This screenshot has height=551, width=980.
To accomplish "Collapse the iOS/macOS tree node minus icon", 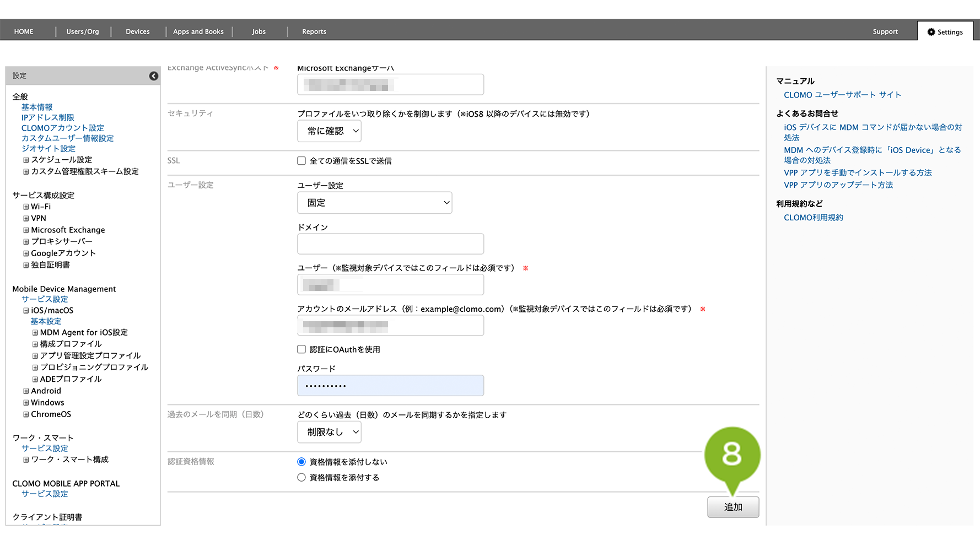I will tap(26, 311).
